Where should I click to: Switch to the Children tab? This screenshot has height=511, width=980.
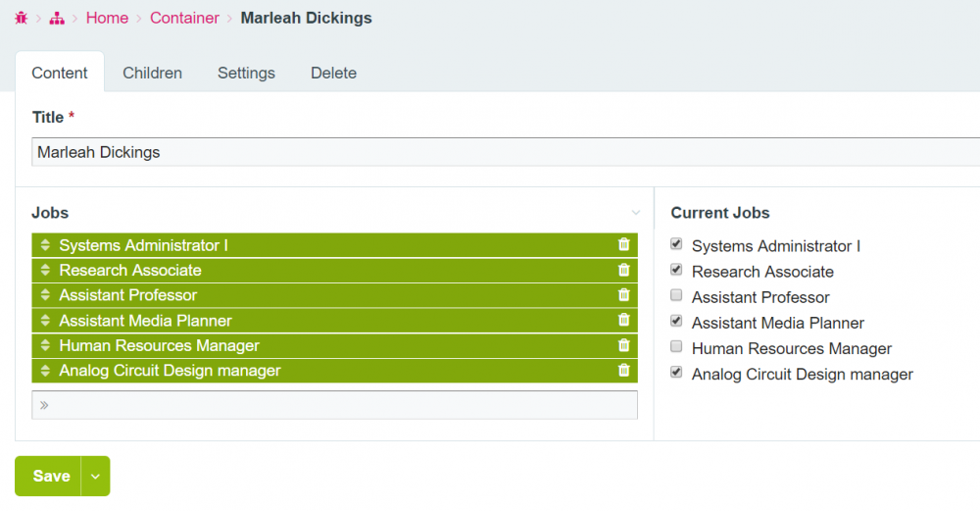152,73
